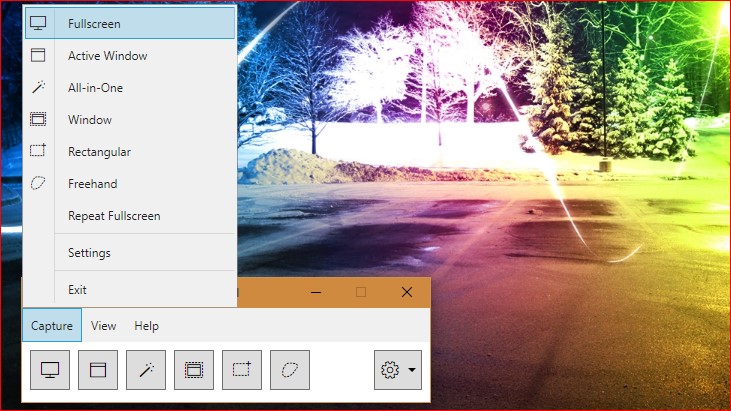Close the Capture menu via Capture tab
Image resolution: width=731 pixels, height=411 pixels.
coord(52,325)
